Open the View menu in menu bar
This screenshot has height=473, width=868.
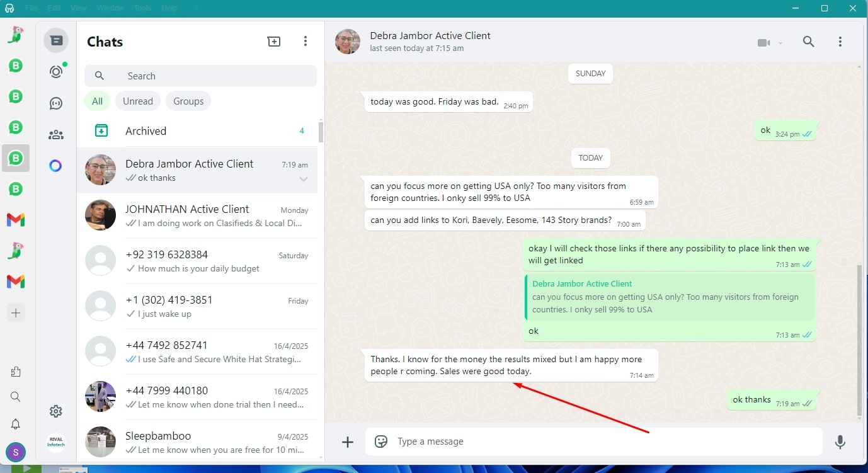(79, 8)
